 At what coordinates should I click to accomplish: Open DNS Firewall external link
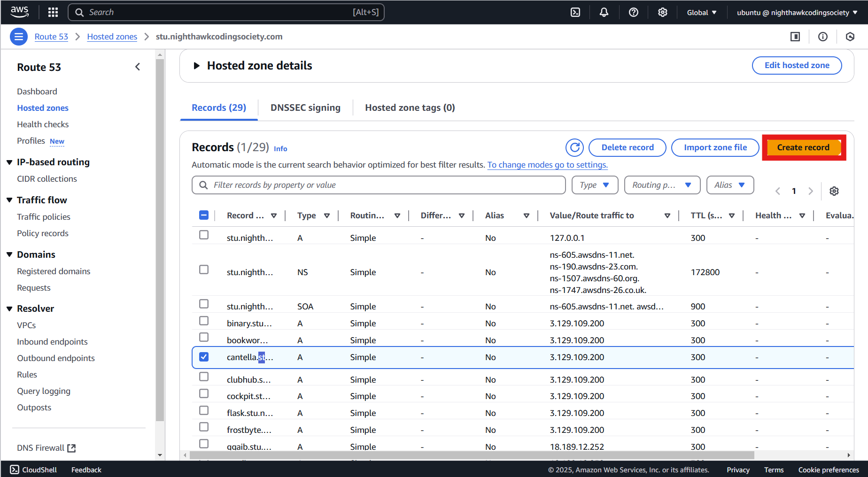[x=46, y=448]
